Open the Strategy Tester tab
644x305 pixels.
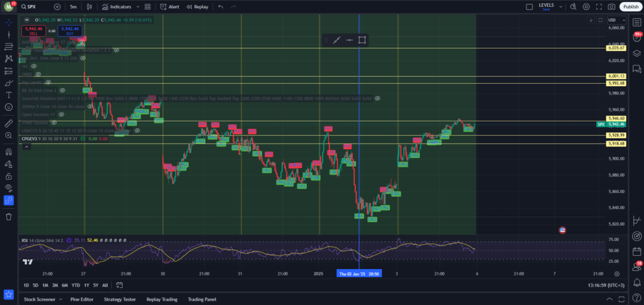click(x=119, y=300)
